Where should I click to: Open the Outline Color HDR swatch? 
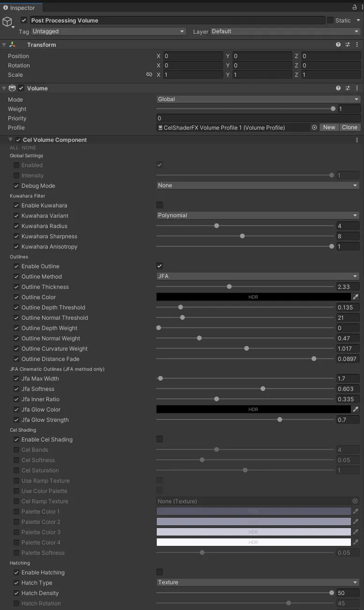click(x=253, y=297)
